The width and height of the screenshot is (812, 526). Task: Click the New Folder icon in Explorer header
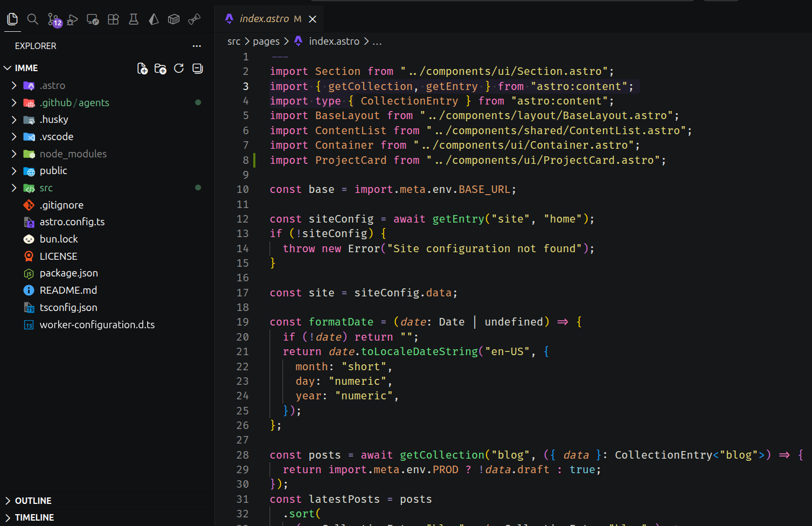[x=160, y=68]
